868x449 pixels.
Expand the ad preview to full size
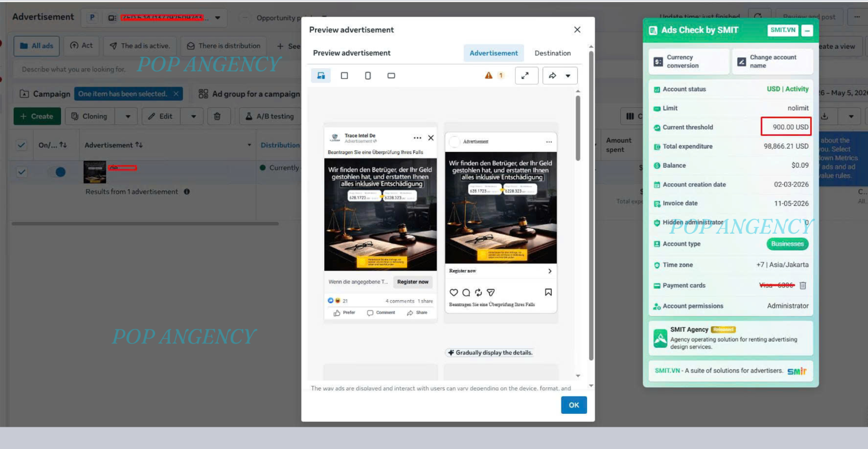pos(526,76)
